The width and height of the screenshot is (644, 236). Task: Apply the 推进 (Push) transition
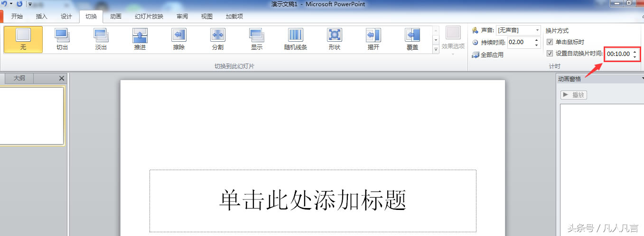click(140, 36)
